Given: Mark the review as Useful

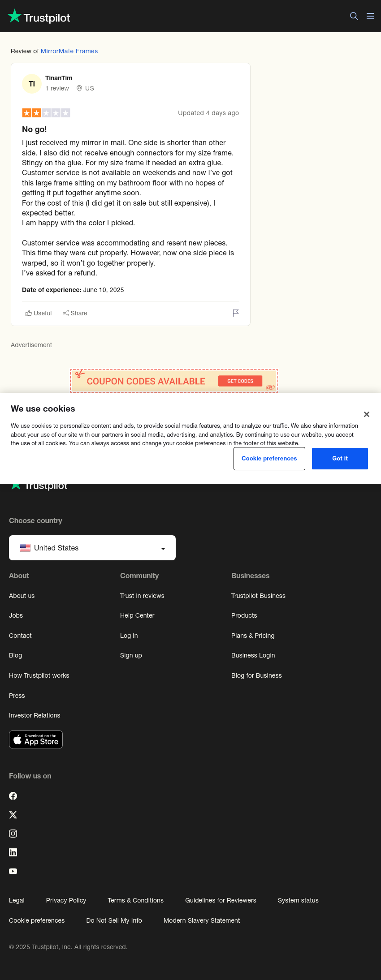Looking at the screenshot, I should (x=39, y=313).
